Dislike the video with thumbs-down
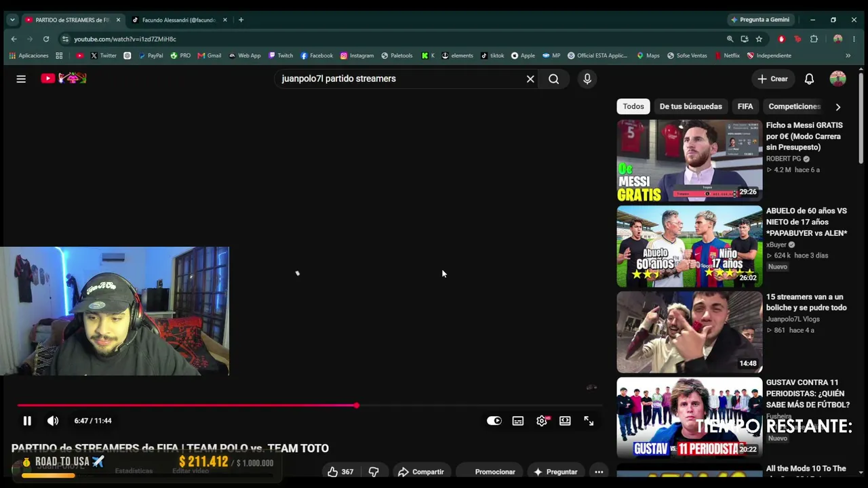The width and height of the screenshot is (868, 488). pos(374,472)
